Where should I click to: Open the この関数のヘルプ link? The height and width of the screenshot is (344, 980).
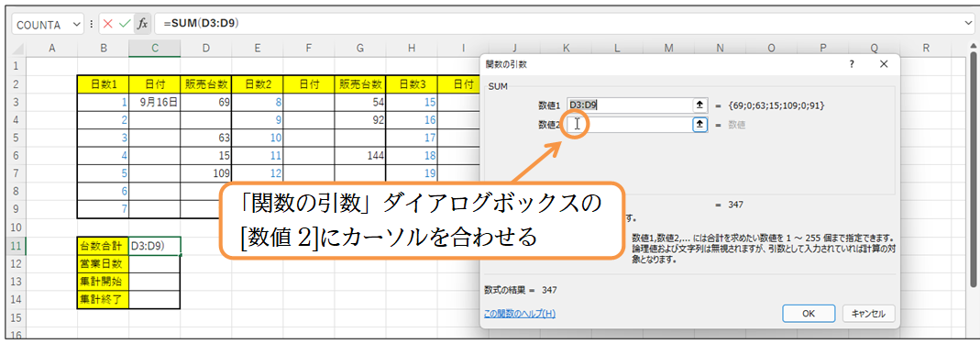(520, 314)
